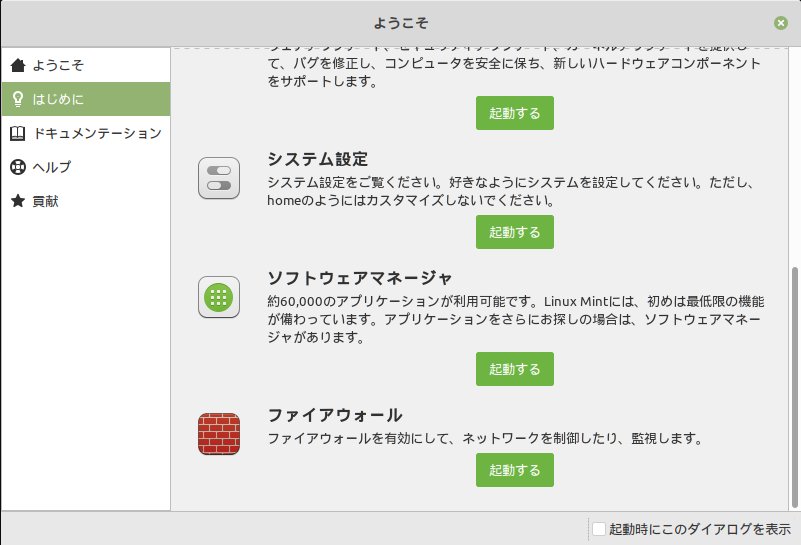Click the topmost 起動する button under update text
Viewport: 801px width, 545px height.
pyautogui.click(x=514, y=113)
